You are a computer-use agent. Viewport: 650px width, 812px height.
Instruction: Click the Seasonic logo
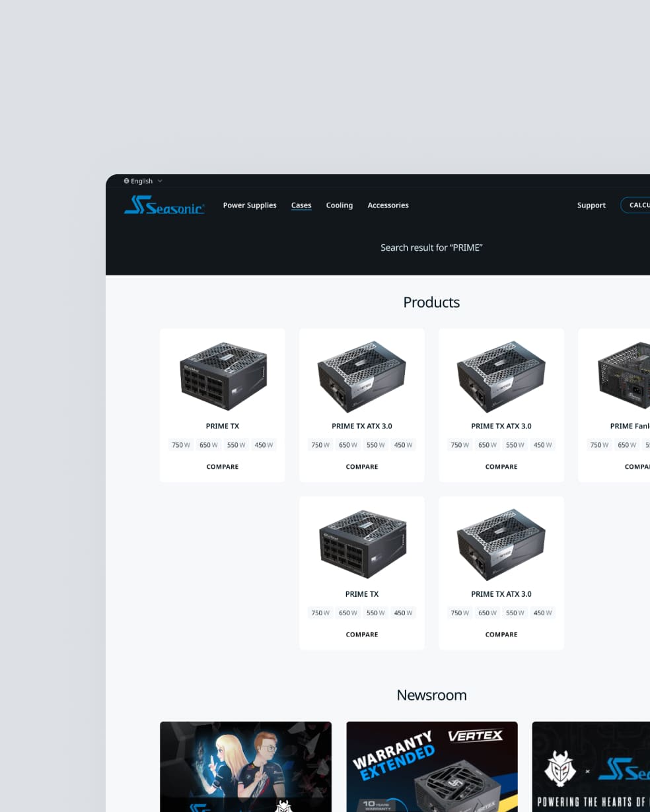tap(164, 206)
